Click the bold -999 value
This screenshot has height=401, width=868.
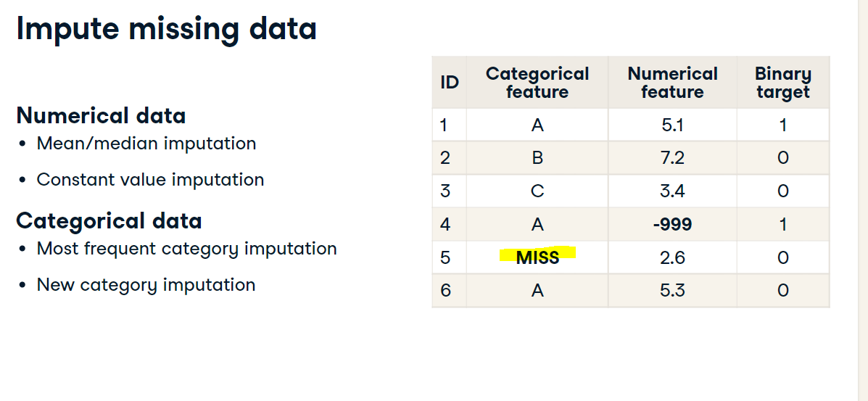672,224
